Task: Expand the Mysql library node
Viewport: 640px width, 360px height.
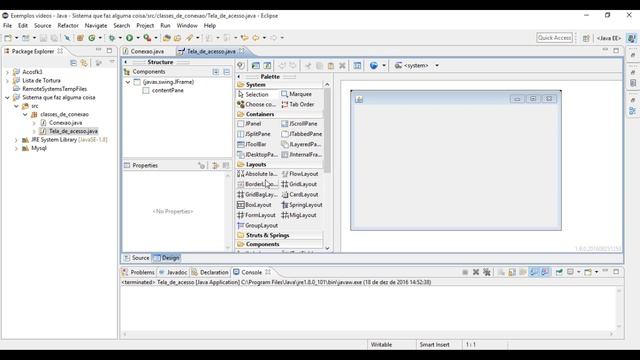Action: [16, 149]
